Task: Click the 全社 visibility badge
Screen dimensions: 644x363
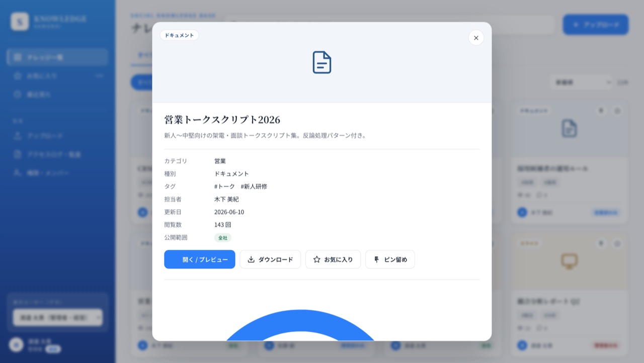Action: coord(223,238)
